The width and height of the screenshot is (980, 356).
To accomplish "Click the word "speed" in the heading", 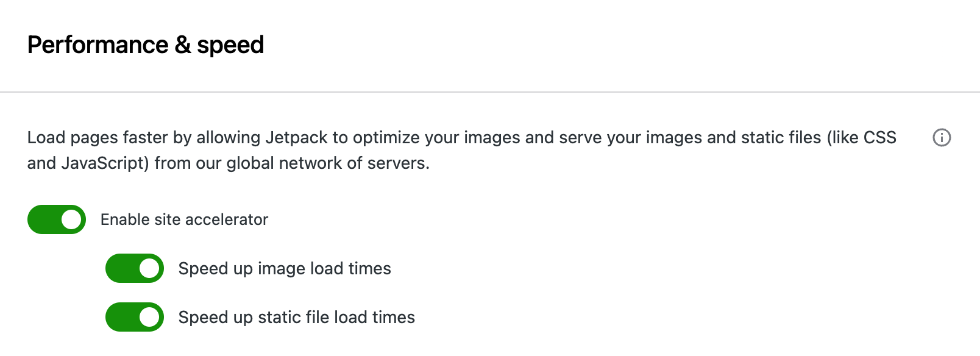I will tap(230, 45).
